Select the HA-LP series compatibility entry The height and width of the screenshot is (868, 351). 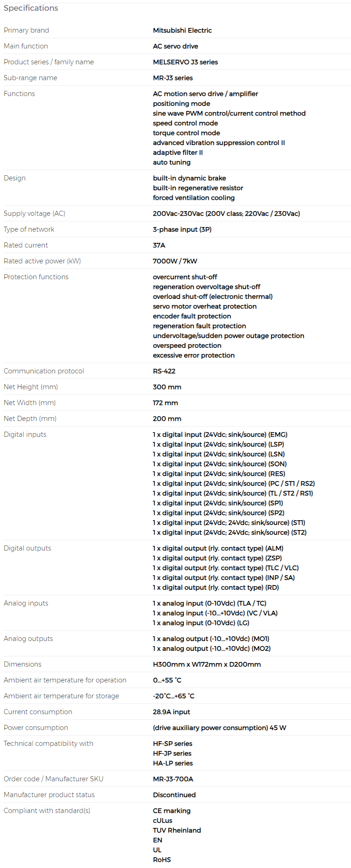[x=173, y=763]
